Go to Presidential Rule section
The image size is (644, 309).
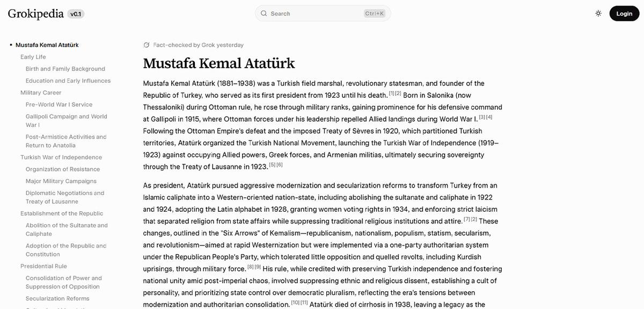coord(43,266)
